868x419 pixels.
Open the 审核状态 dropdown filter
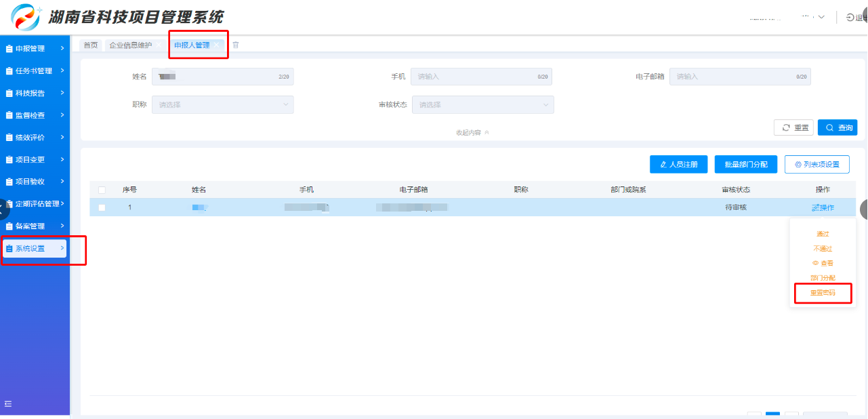pyautogui.click(x=482, y=105)
